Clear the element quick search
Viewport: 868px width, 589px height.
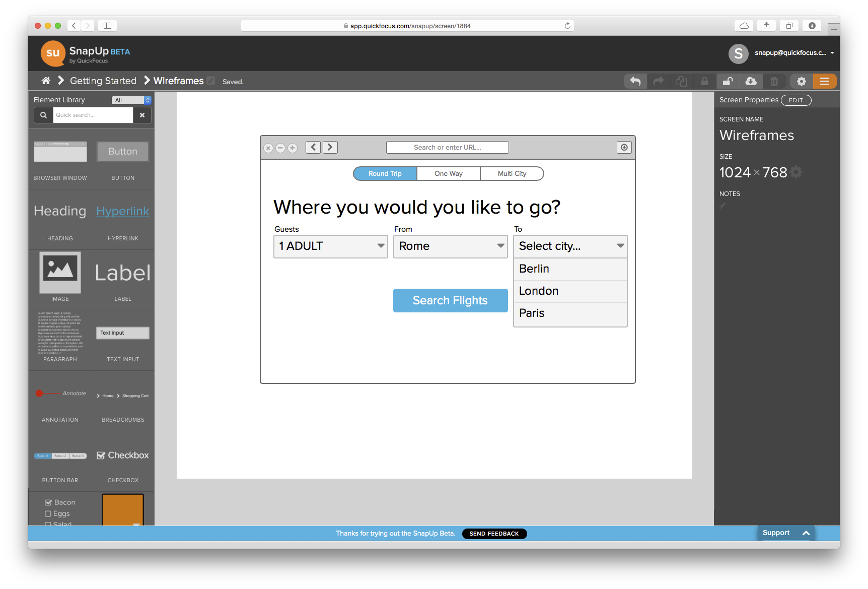point(142,115)
